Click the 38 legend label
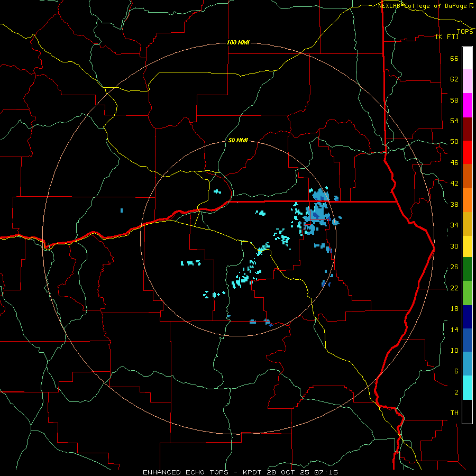This screenshot has height=476, width=476. [x=454, y=205]
